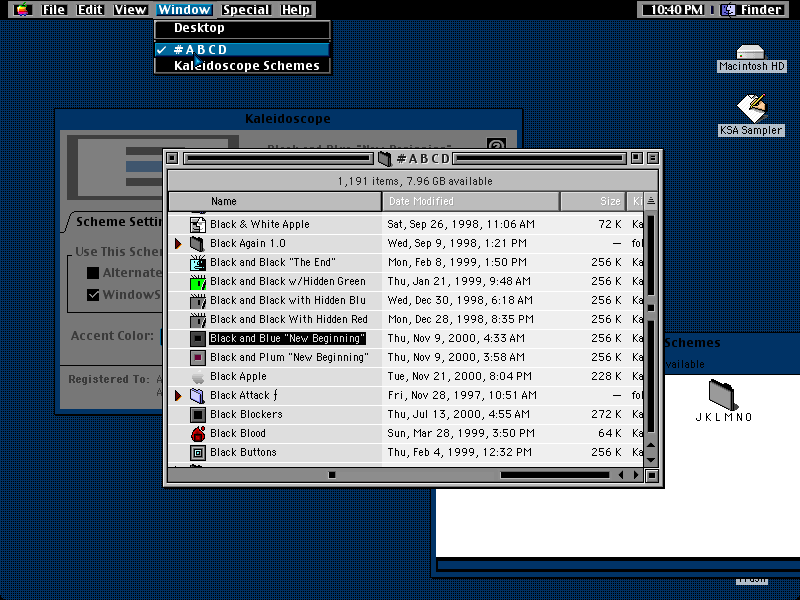Click the horizontal scrollbar thumb
The width and height of the screenshot is (800, 600).
tap(332, 475)
